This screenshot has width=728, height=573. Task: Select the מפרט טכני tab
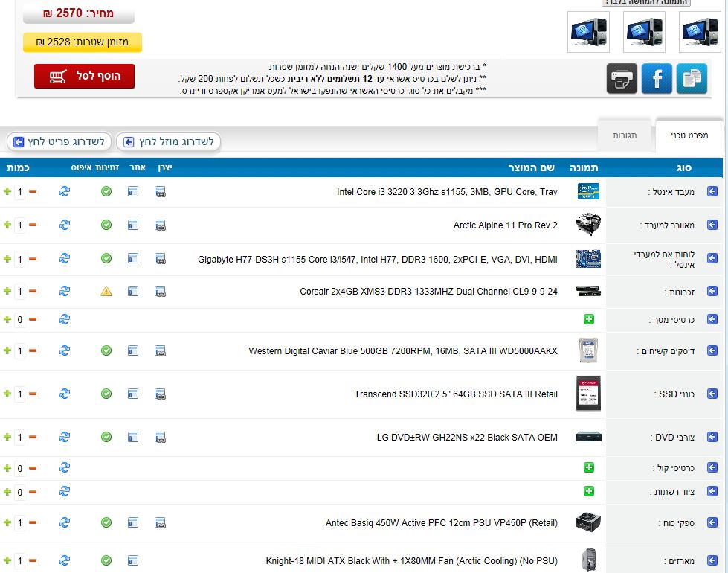[x=689, y=135]
